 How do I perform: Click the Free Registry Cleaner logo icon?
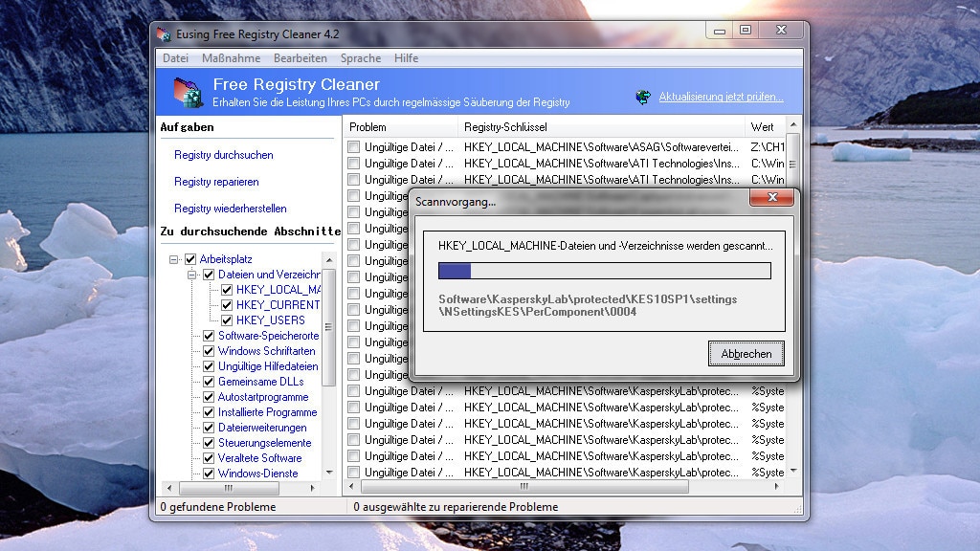189,93
